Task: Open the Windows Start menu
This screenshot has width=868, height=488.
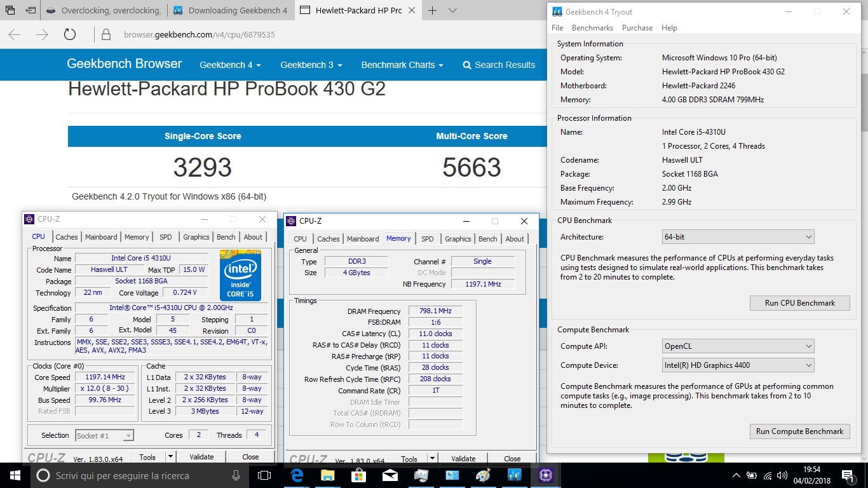Action: tap(15, 475)
